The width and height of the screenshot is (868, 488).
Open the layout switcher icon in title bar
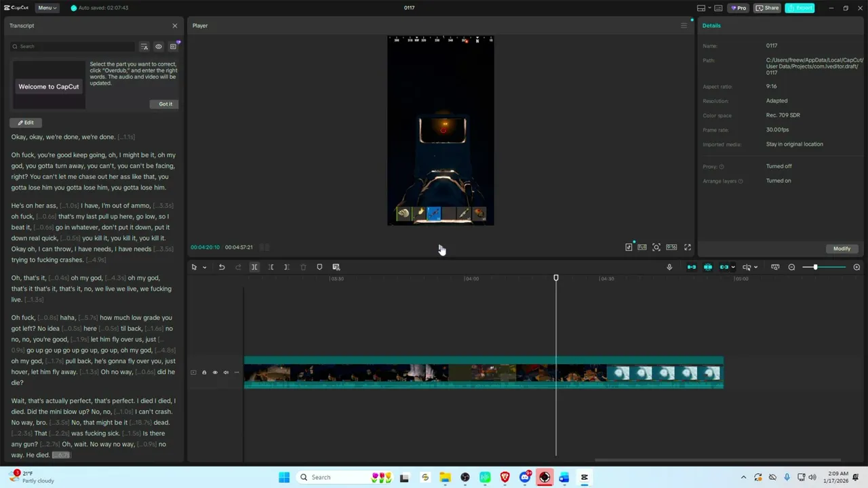pos(703,8)
